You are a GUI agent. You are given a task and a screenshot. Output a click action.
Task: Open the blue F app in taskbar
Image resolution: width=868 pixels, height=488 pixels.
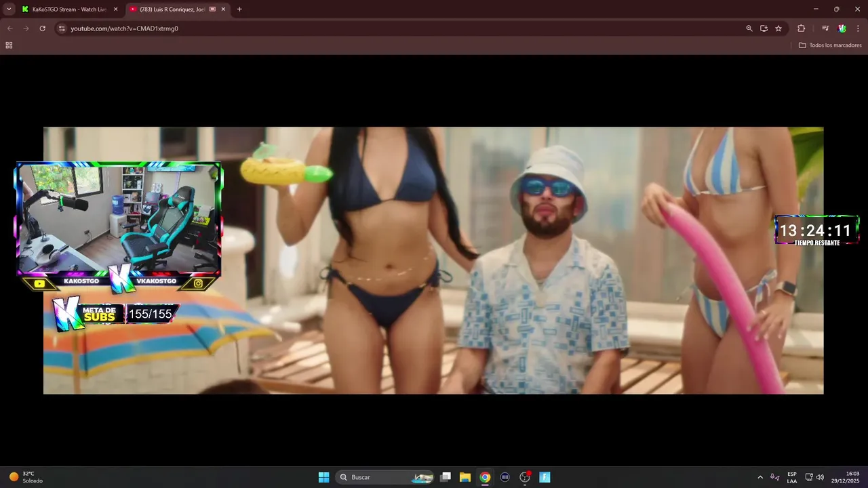[x=545, y=477]
